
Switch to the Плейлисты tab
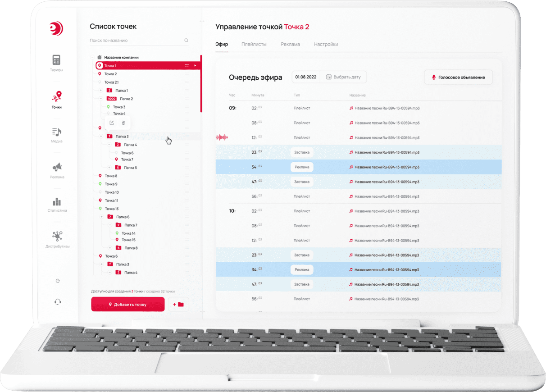click(x=254, y=44)
